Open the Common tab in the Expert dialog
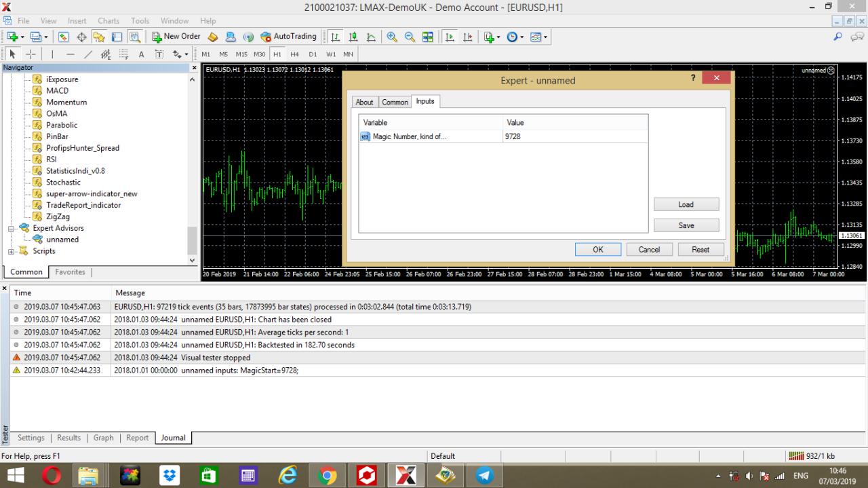 pos(395,102)
